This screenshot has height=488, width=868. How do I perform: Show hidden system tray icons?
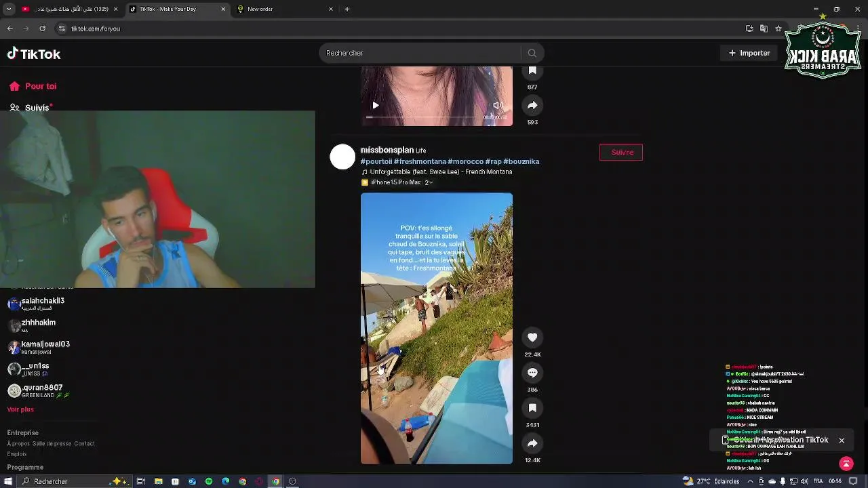tap(750, 481)
